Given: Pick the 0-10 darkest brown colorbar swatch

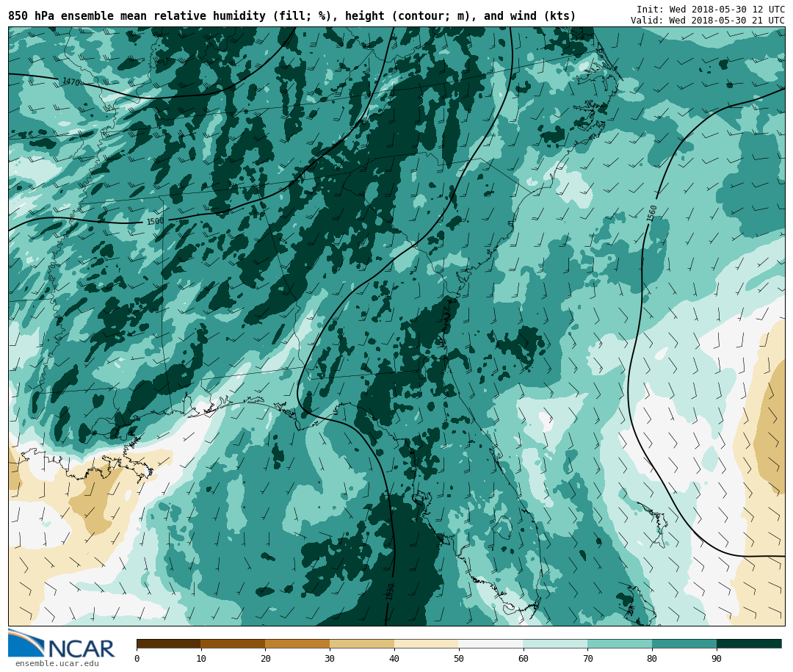Looking at the screenshot, I should (168, 643).
